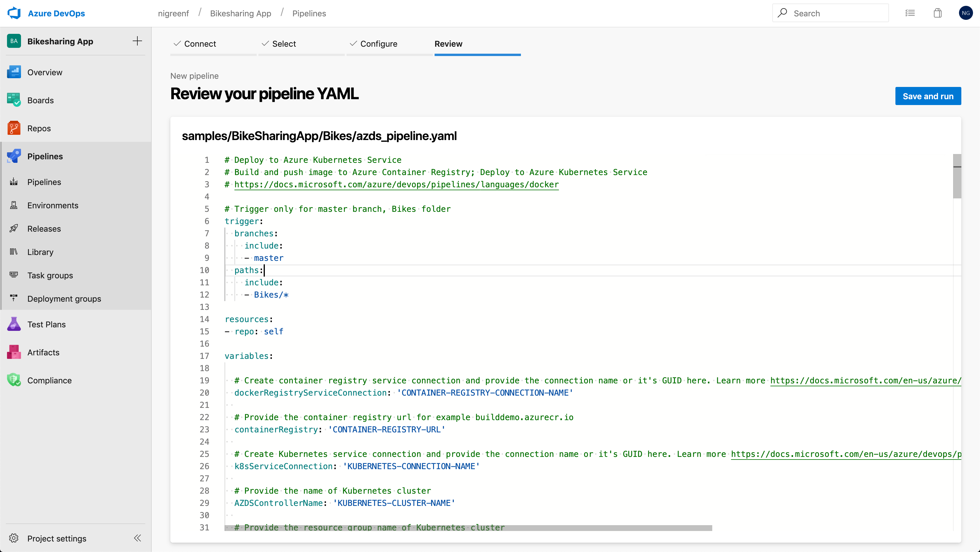Open the Marketplace shopping bag icon
The width and height of the screenshot is (980, 552).
click(x=937, y=13)
